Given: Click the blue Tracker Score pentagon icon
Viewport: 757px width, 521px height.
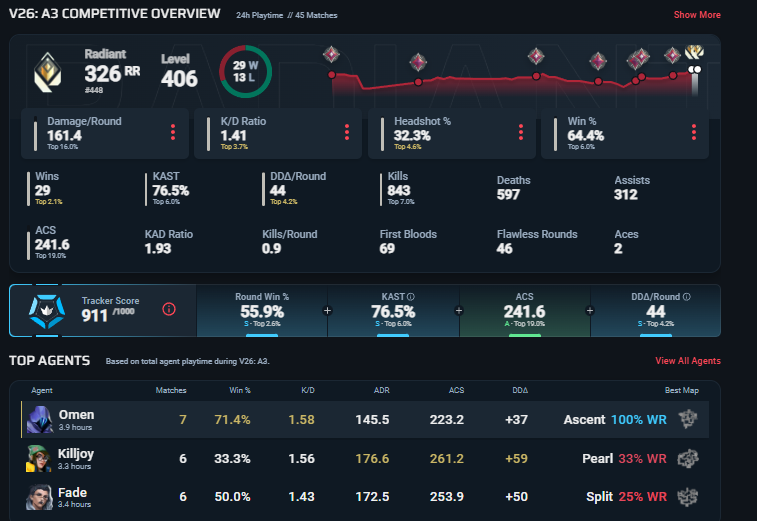Looking at the screenshot, I should point(47,311).
